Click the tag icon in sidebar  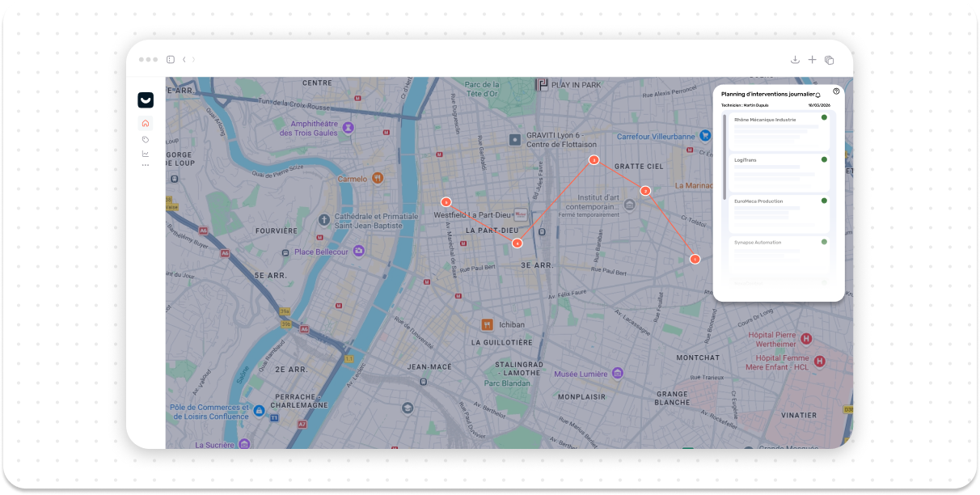click(146, 139)
